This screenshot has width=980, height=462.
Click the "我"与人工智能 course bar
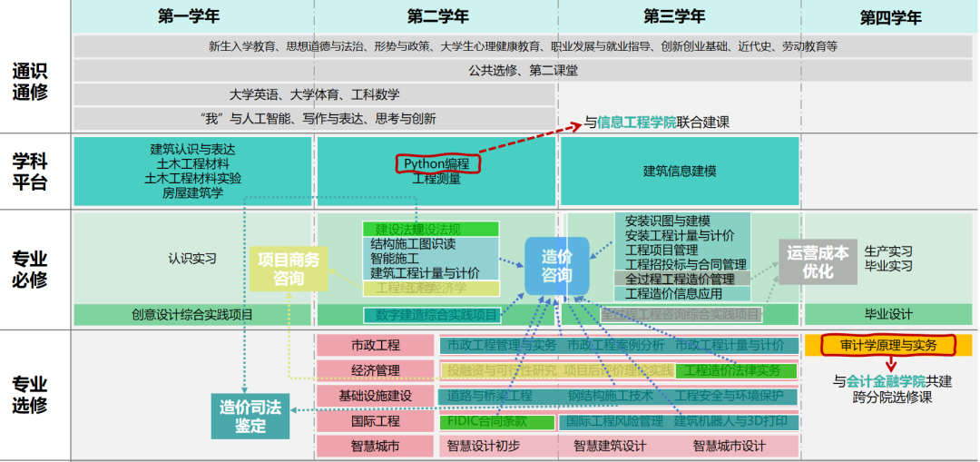pos(314,119)
